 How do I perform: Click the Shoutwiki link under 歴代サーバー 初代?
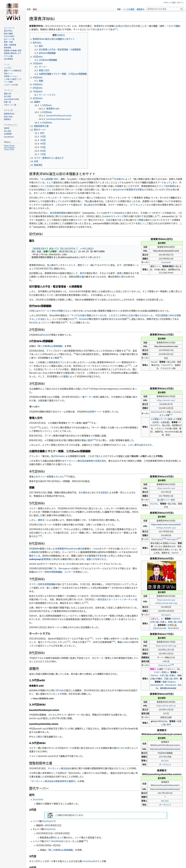pyautogui.click(x=38, y=800)
